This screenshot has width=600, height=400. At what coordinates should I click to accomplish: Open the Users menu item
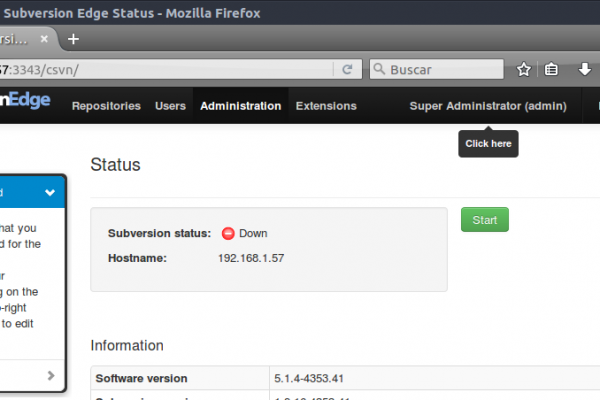click(x=170, y=106)
